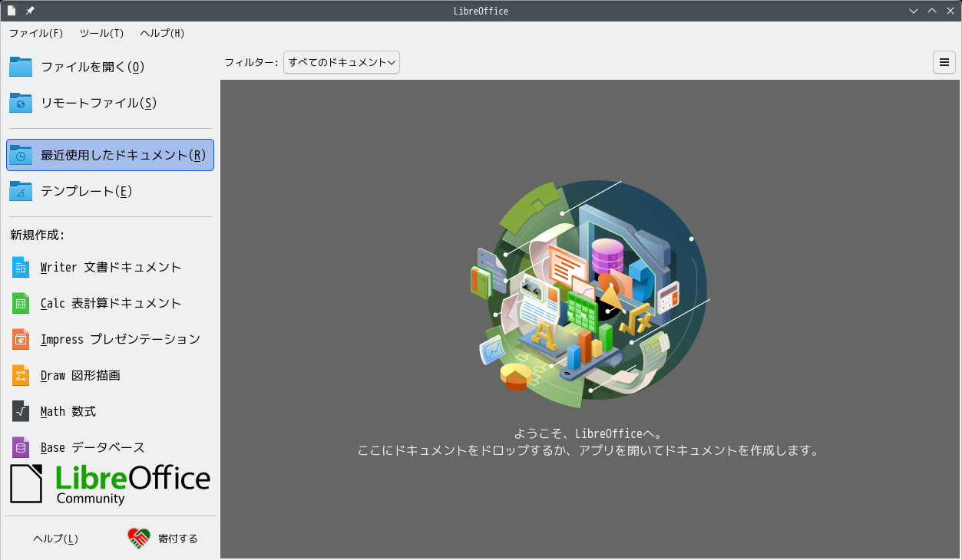Open the ヘルプ(H) menu in menu bar
This screenshot has height=560, width=962.
162,33
